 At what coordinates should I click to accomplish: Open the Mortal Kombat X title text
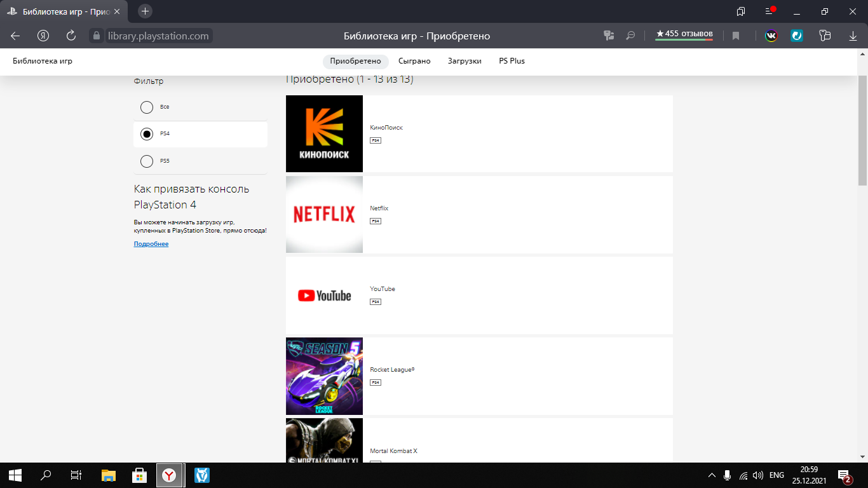tap(394, 451)
